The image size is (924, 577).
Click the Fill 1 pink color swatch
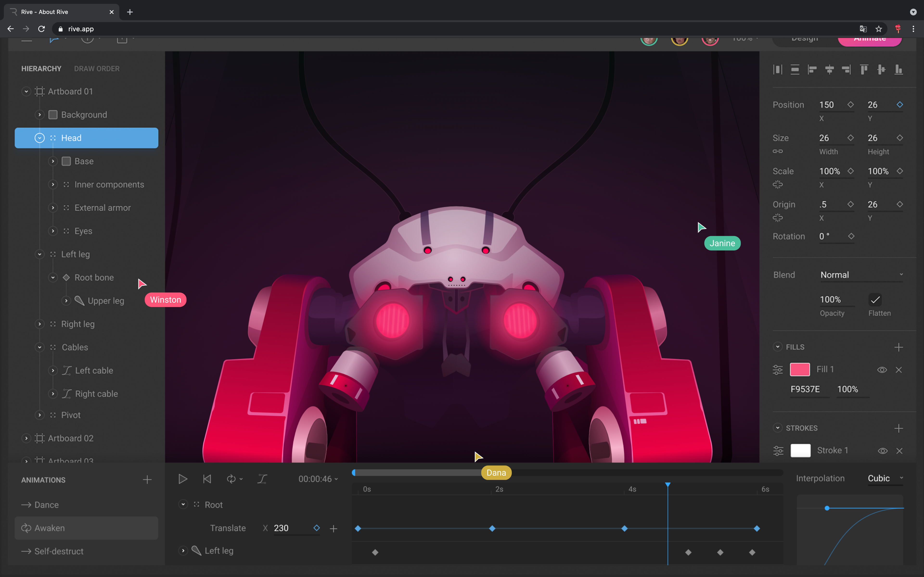(x=800, y=370)
